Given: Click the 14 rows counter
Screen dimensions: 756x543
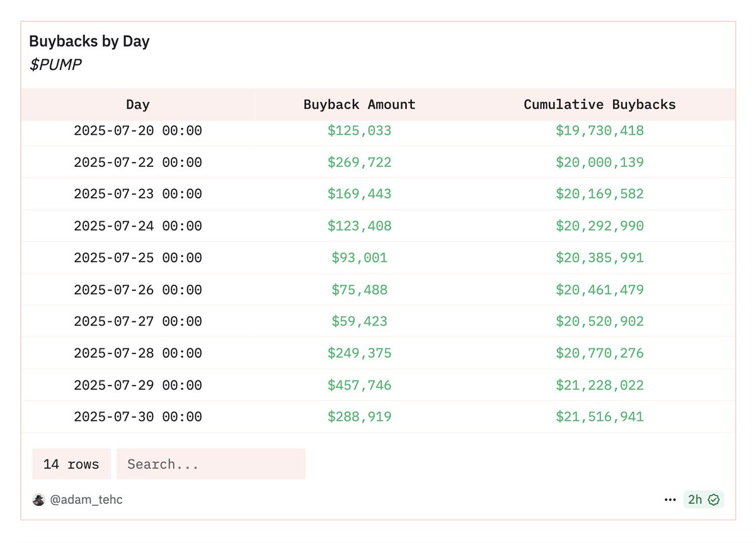Looking at the screenshot, I should point(71,464).
